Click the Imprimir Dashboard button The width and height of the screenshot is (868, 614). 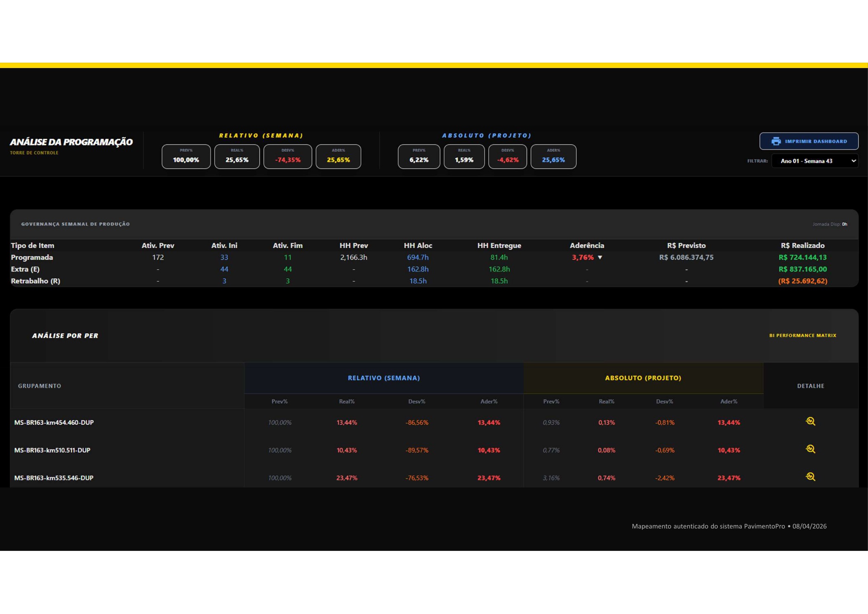point(809,141)
